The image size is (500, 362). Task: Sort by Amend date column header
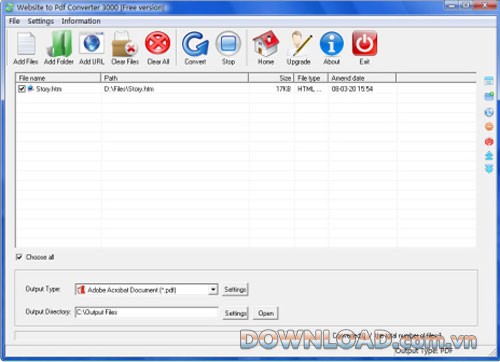[x=362, y=78]
